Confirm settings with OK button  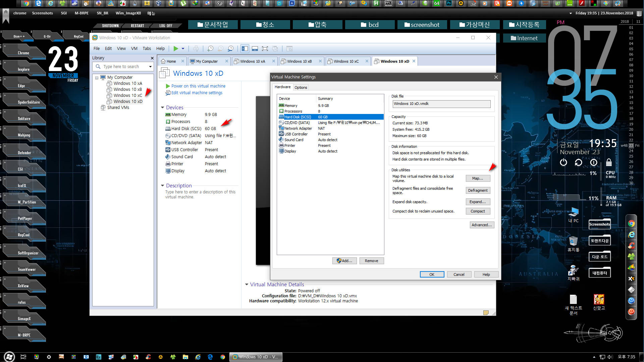click(432, 275)
